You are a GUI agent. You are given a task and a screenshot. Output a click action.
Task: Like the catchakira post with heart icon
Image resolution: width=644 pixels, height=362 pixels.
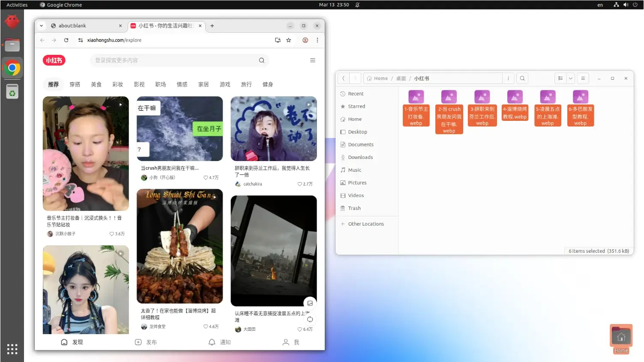(300, 184)
